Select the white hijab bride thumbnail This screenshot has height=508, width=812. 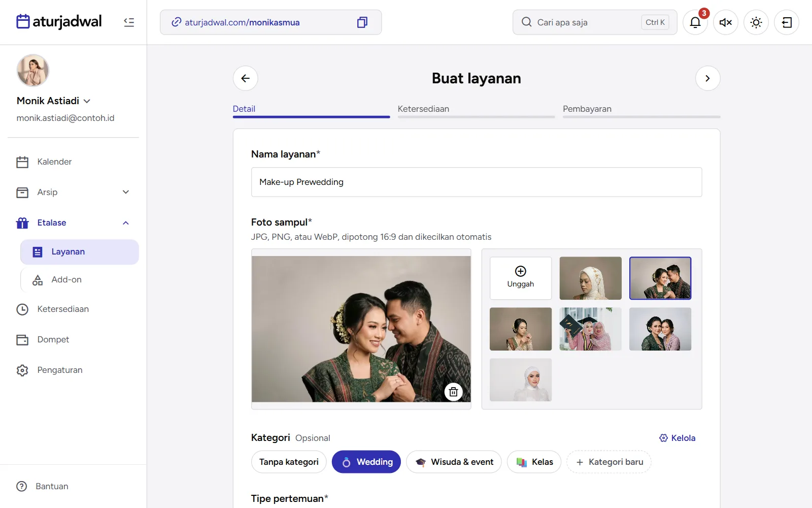[590, 278]
